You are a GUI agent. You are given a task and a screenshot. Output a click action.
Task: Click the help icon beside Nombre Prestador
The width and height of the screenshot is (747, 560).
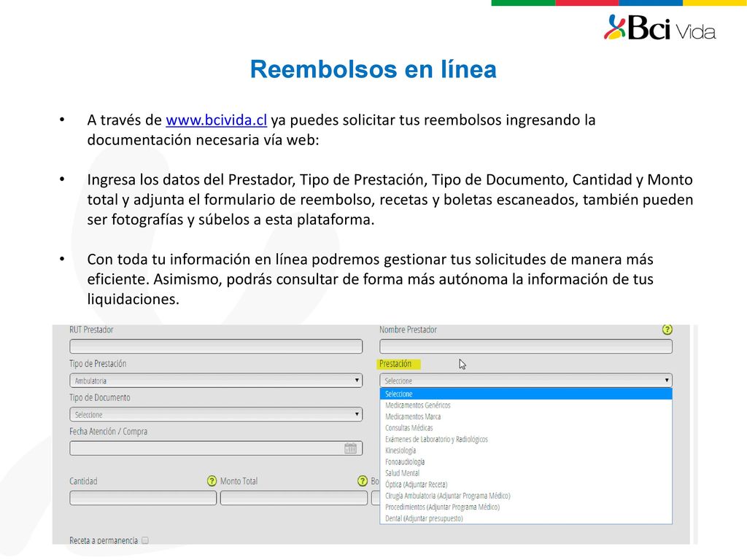(667, 330)
